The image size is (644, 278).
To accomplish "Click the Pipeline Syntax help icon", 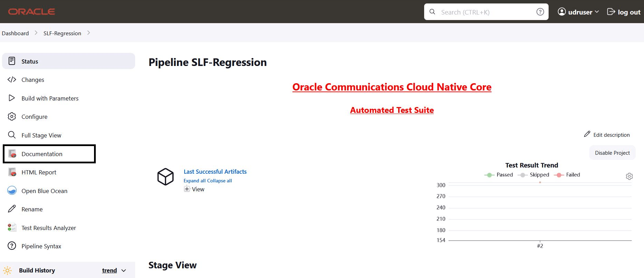I will click(x=12, y=246).
